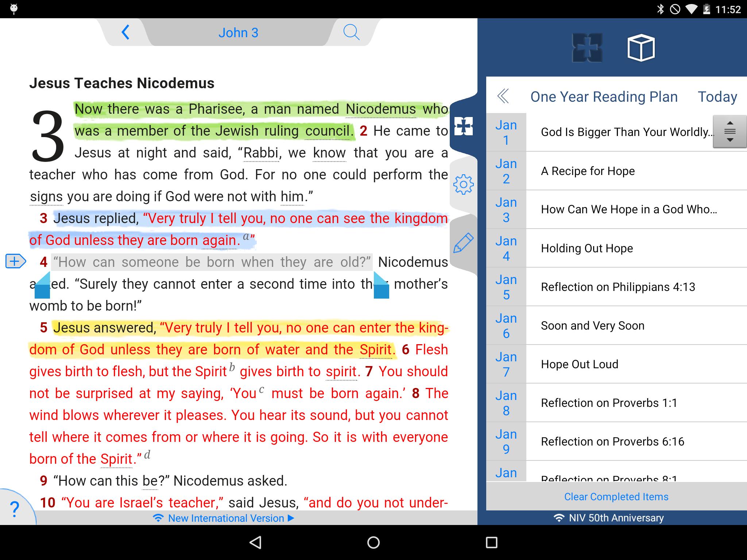Tap the green highlighted verse 1 text
Screen dimensions: 747x560
click(261, 120)
